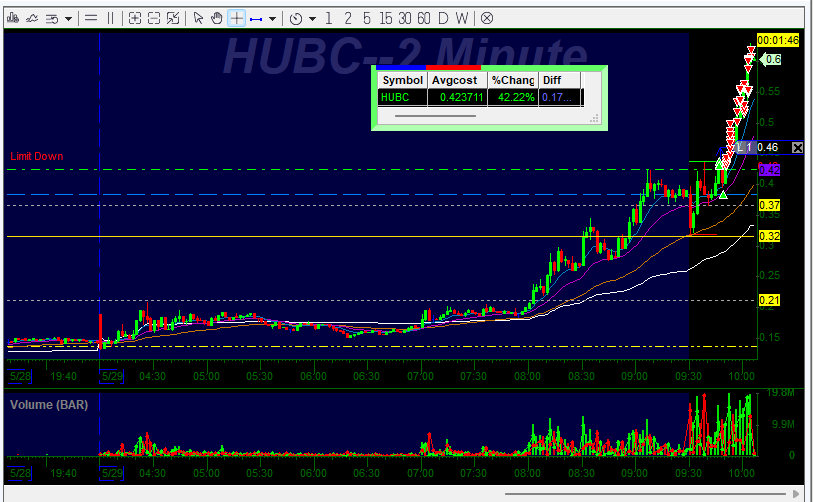Screen dimensions: 814x502
Task: Click the 0.21 yellow price label
Action: coord(769,300)
